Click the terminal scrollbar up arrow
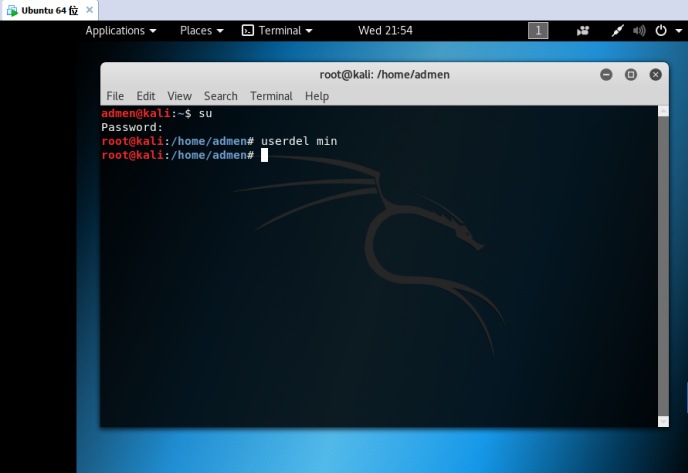Screen dimensions: 688x473 663,111
